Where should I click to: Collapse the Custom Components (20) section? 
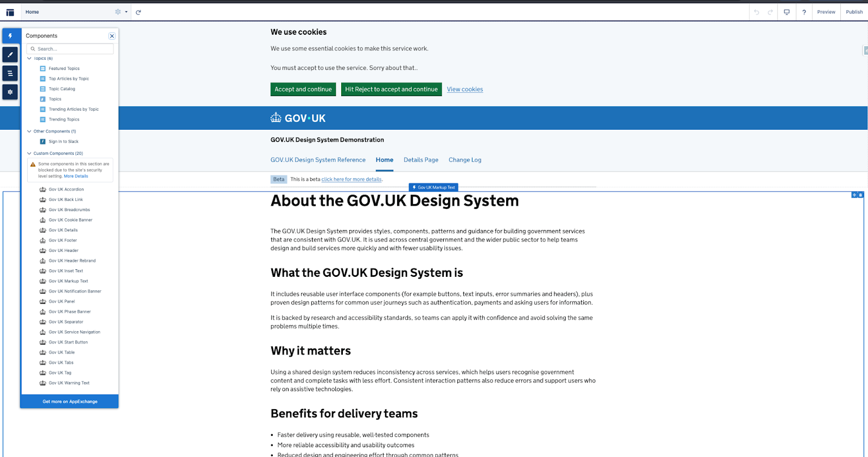[29, 154]
